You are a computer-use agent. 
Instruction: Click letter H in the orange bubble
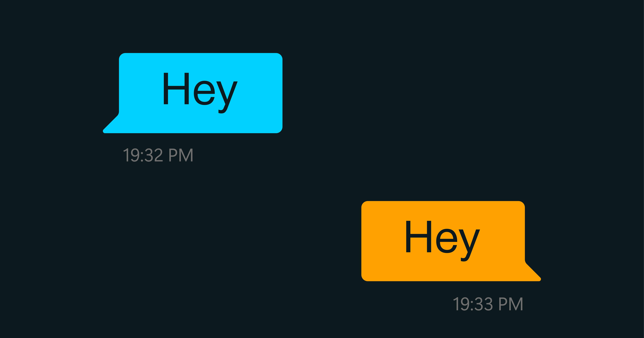pos(418,236)
